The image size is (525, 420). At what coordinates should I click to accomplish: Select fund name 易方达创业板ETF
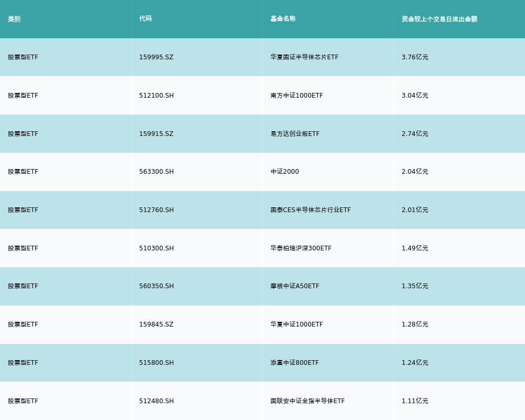pyautogui.click(x=295, y=134)
